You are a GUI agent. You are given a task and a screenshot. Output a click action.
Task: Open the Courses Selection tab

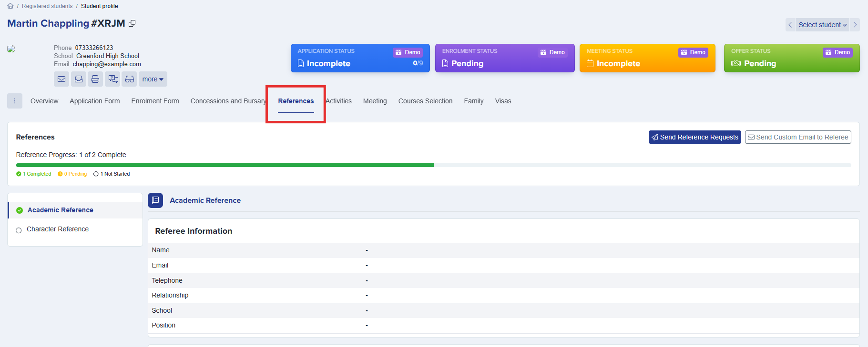[426, 101]
